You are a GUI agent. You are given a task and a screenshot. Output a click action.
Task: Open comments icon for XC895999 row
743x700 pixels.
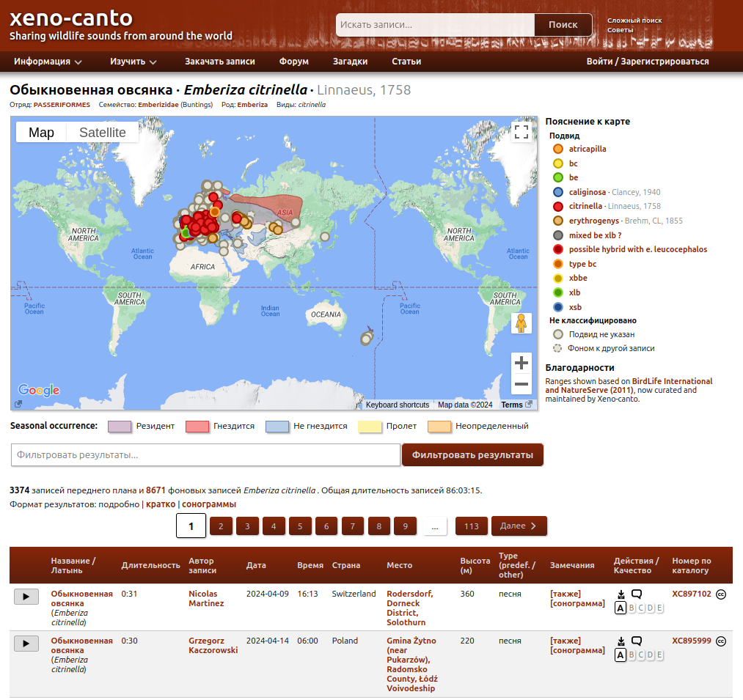coord(637,641)
